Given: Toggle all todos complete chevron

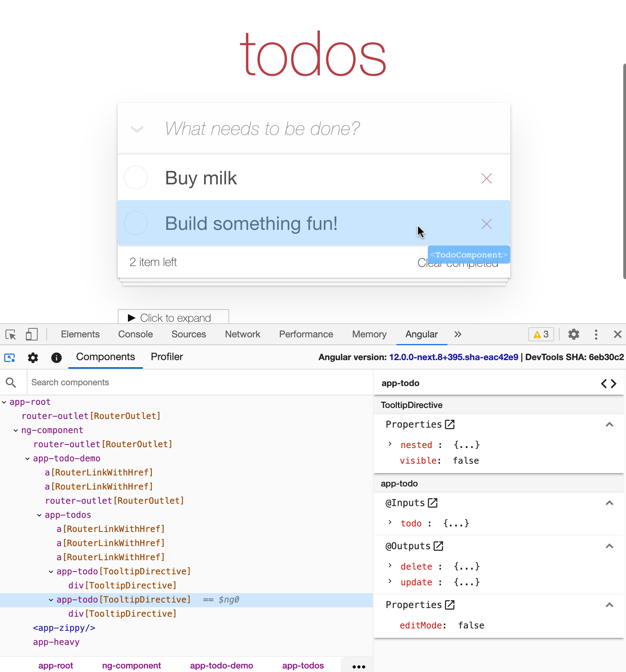Looking at the screenshot, I should [x=137, y=129].
